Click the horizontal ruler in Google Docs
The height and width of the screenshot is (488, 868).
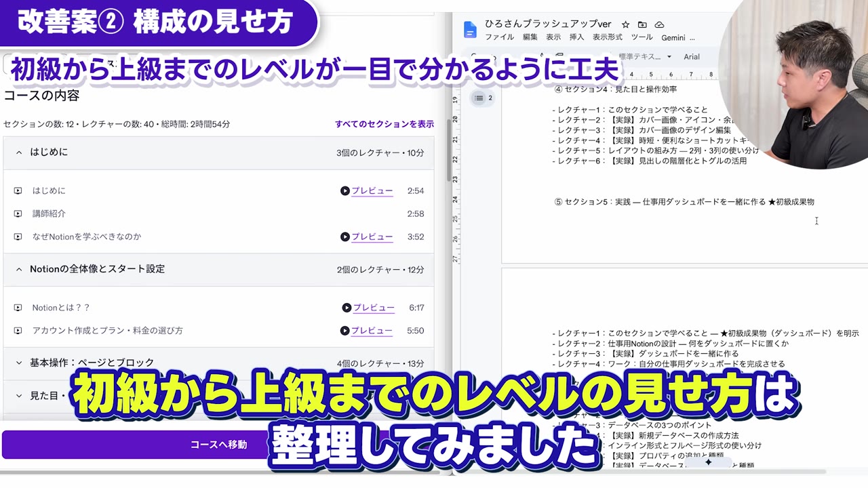pos(671,75)
